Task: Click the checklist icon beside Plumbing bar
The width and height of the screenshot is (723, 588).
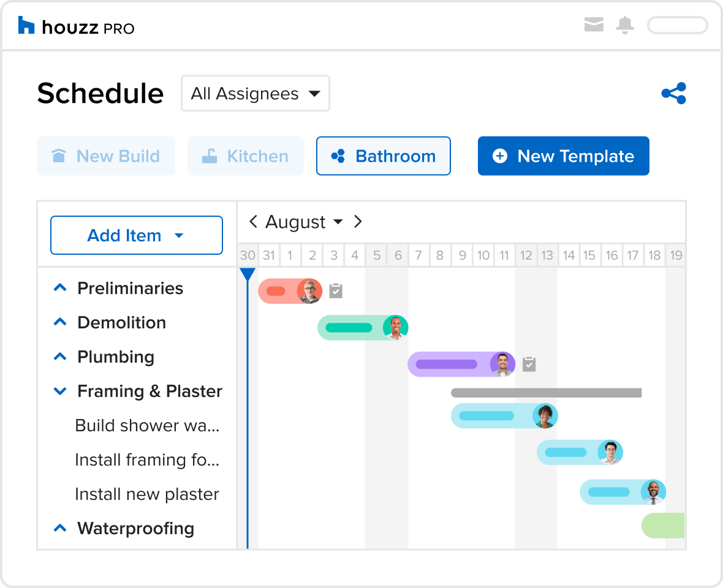Action: [x=529, y=364]
